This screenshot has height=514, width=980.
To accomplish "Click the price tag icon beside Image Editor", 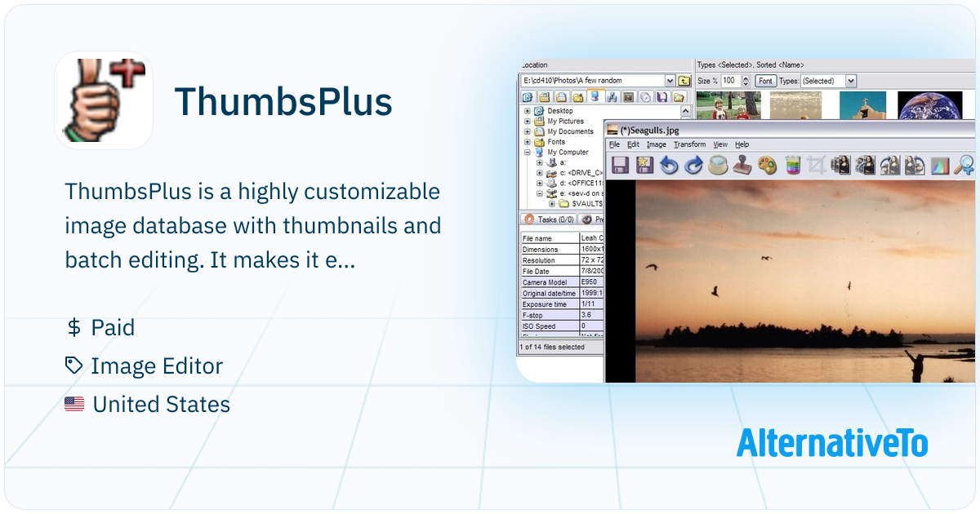I will (73, 366).
